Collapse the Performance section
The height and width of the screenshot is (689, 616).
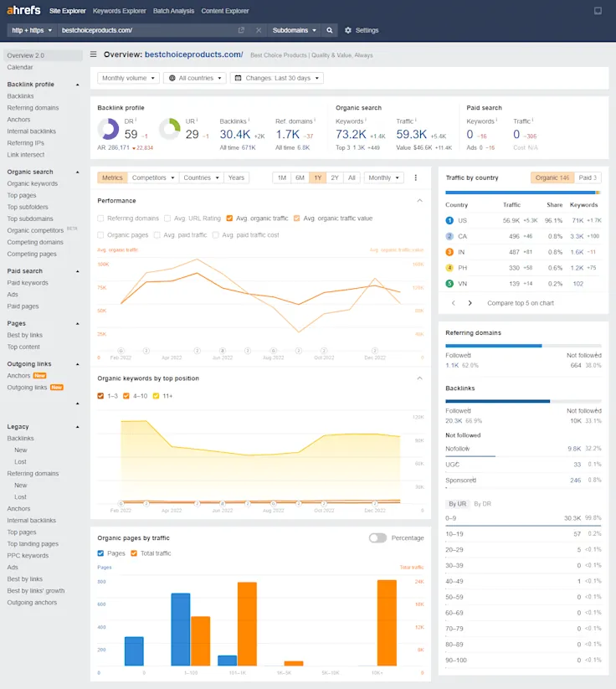click(x=419, y=200)
